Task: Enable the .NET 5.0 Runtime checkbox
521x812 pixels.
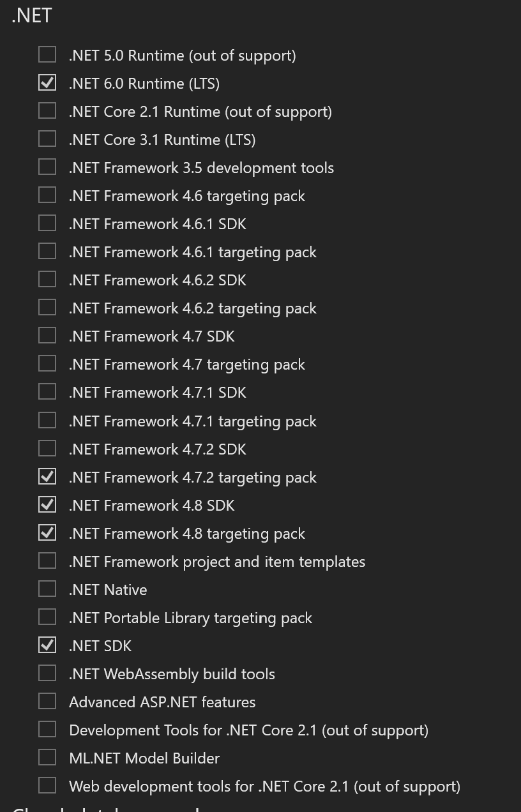Action: 47,55
